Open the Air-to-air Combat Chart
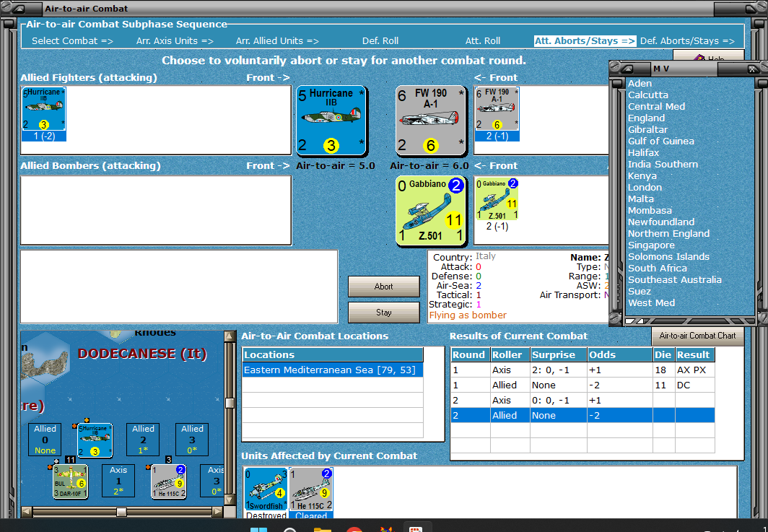 pyautogui.click(x=697, y=336)
